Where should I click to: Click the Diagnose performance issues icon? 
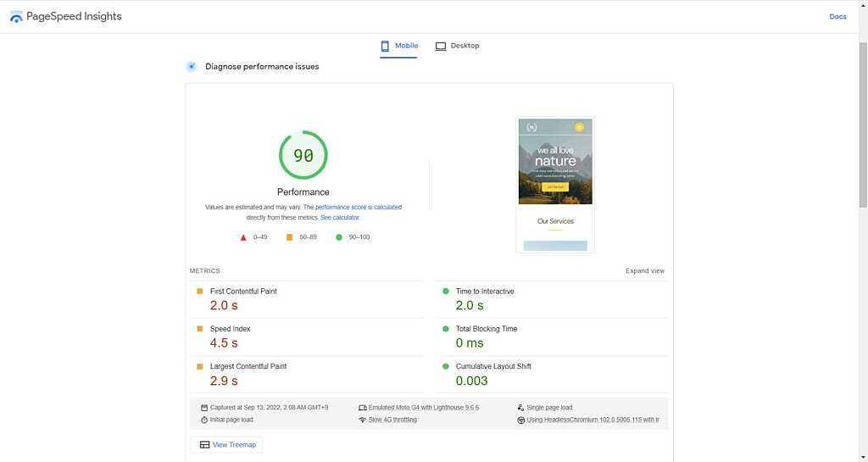pyautogui.click(x=192, y=66)
